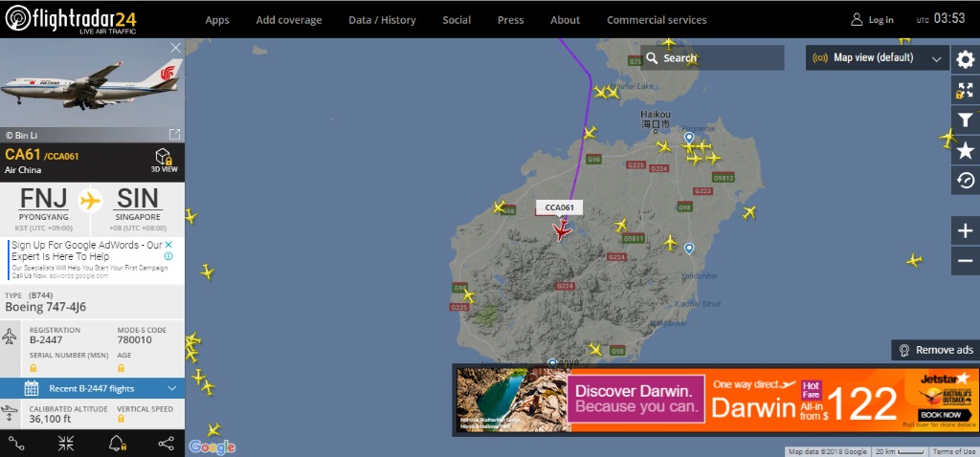Open playback history clock icon
The height and width of the screenshot is (457, 980).
pos(965,181)
